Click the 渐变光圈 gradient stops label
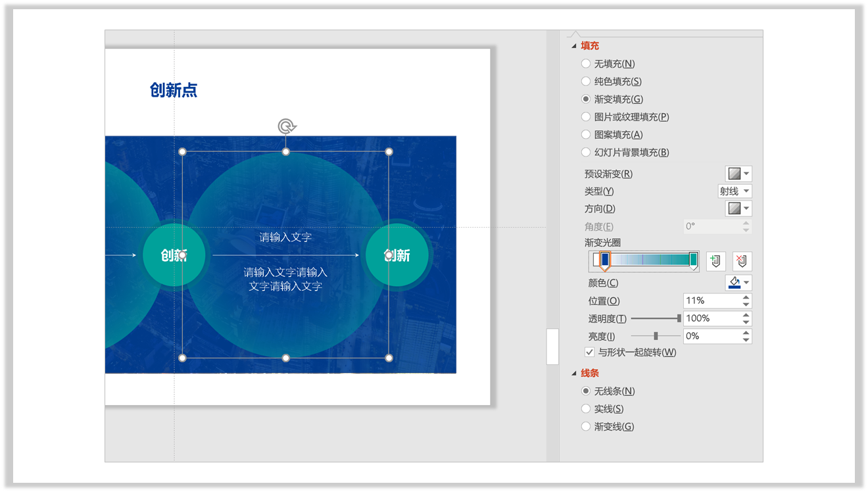868x492 pixels. (x=602, y=243)
